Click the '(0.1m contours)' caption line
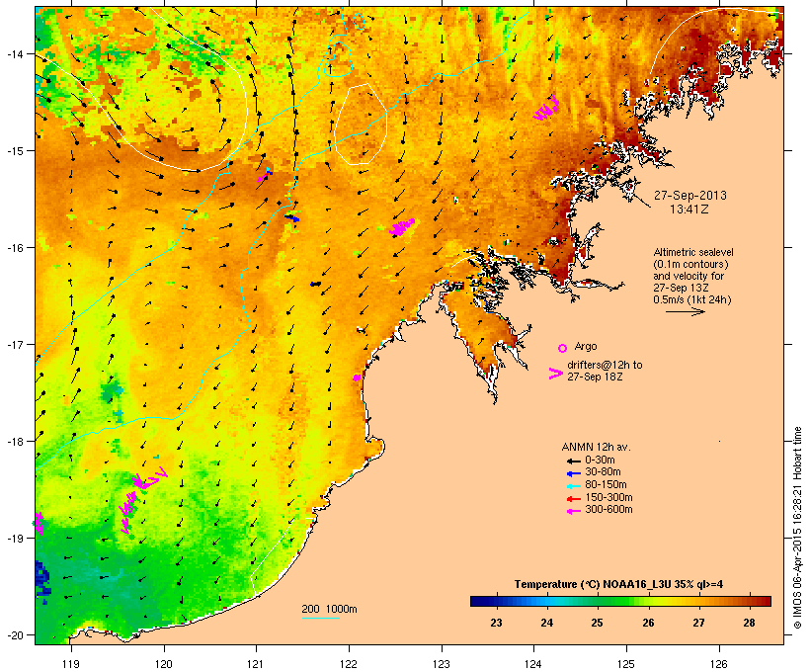810x672 pixels. (690, 264)
